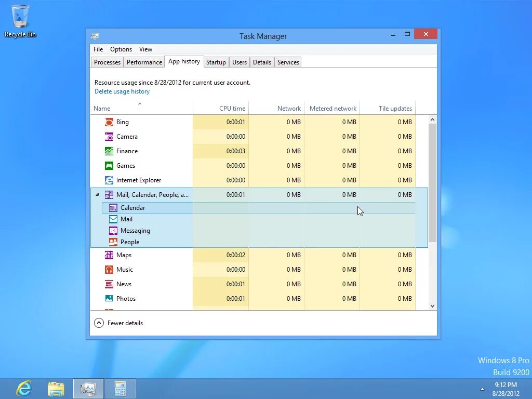532x399 pixels.
Task: Click the Fewer details circle arrow icon
Action: [x=99, y=323]
